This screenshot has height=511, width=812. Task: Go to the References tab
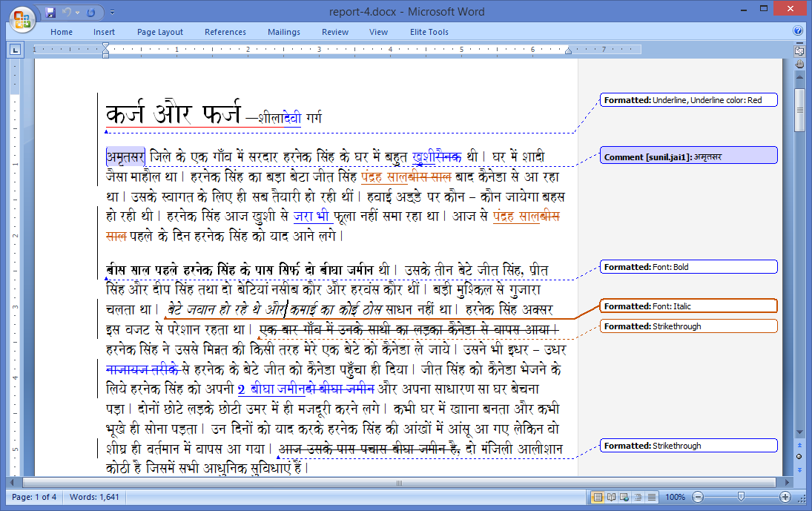click(225, 32)
